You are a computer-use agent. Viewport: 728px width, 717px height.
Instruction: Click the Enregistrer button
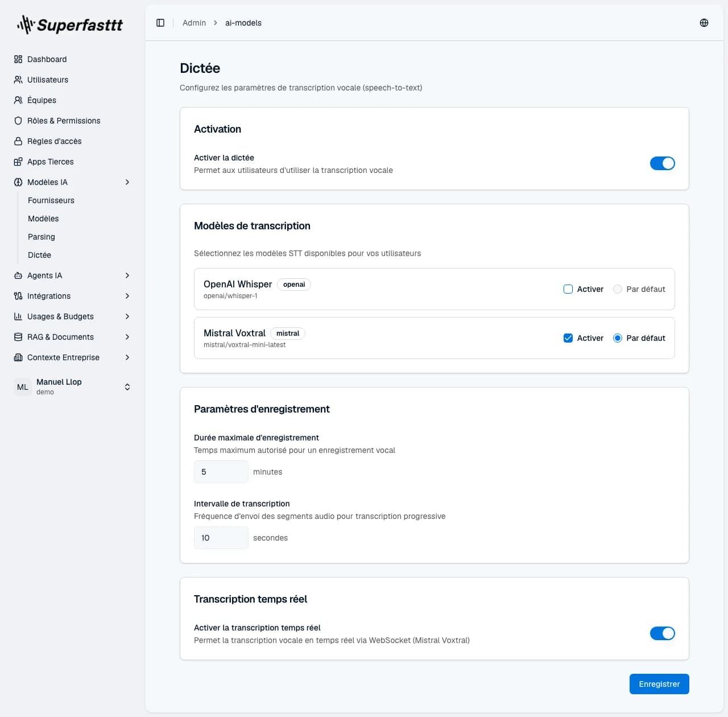(659, 684)
